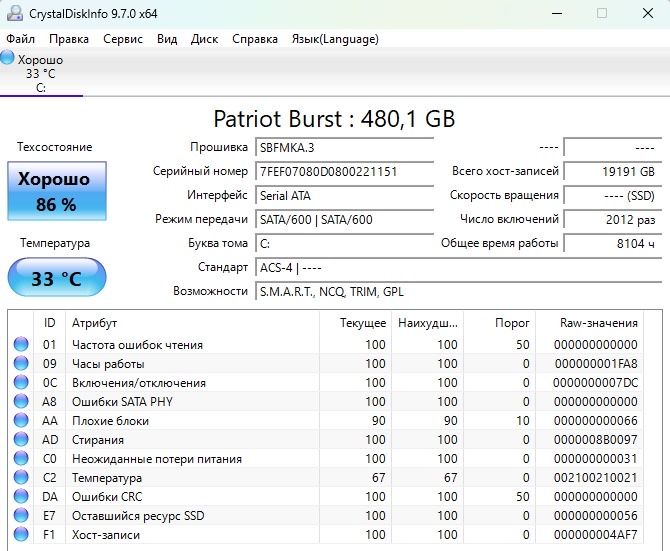The width and height of the screenshot is (670, 551).
Task: Open the Справка menu
Action: 255,39
